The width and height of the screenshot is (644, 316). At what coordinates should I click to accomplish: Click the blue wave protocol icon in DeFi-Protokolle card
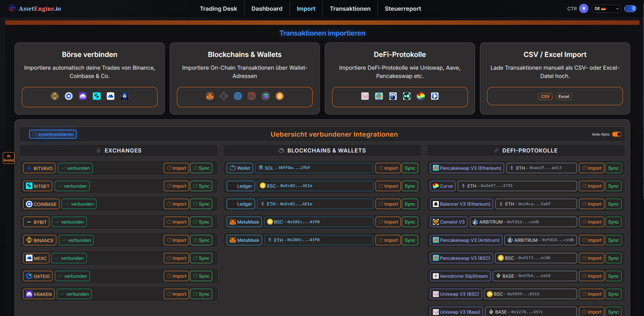(x=393, y=96)
